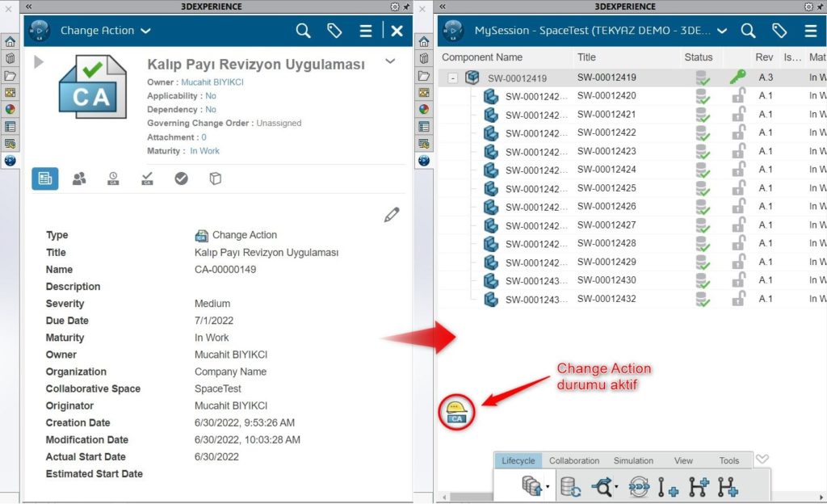The image size is (827, 504).
Task: Click the 'In Work' maturity link
Action: 204,151
